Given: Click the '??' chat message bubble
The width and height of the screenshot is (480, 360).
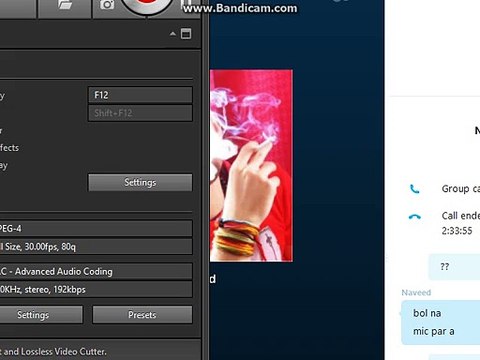Looking at the screenshot, I should 454,267.
